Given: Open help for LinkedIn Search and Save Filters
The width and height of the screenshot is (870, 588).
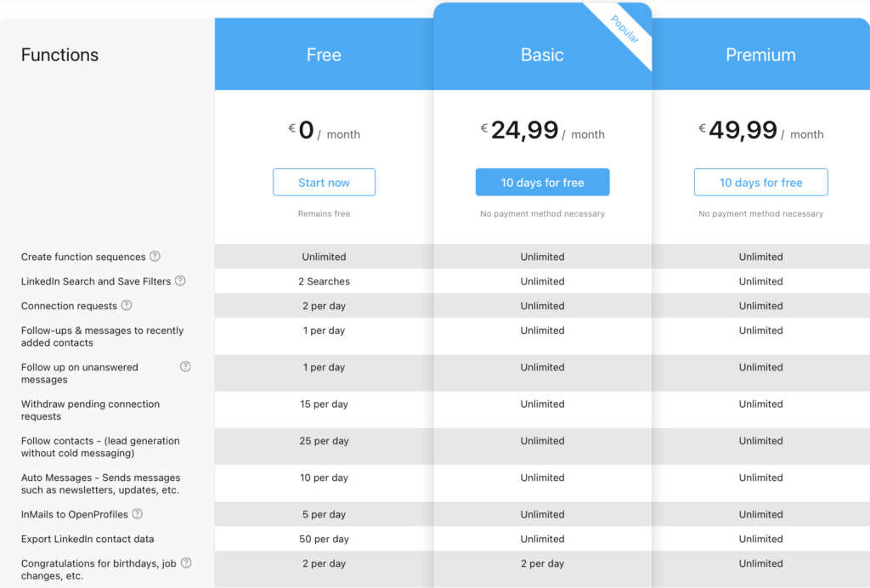Looking at the screenshot, I should (x=180, y=281).
